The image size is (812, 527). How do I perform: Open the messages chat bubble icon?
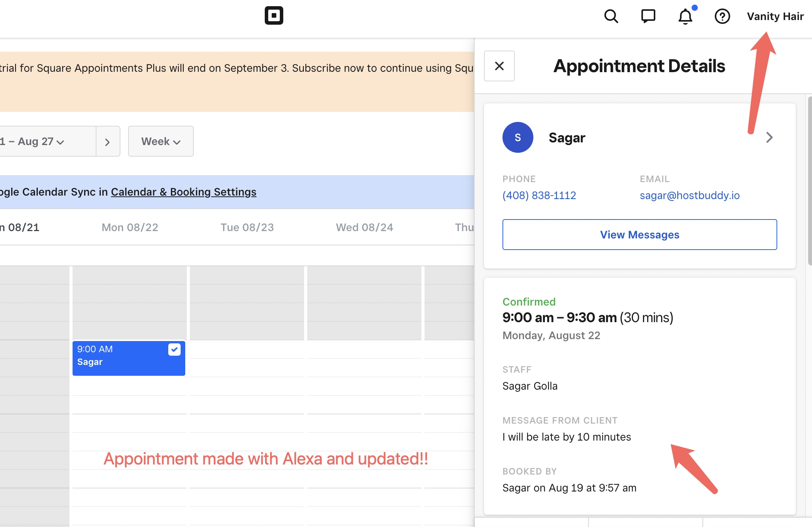point(648,16)
